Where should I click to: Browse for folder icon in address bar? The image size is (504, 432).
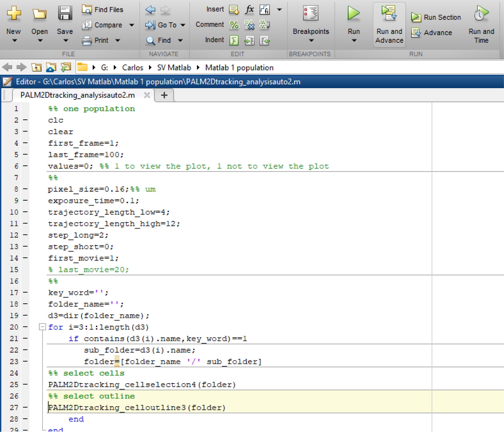pyautogui.click(x=51, y=67)
